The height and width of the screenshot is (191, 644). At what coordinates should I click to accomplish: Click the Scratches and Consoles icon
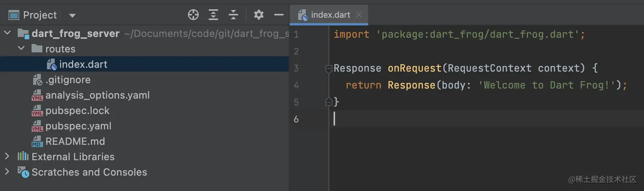(23, 172)
